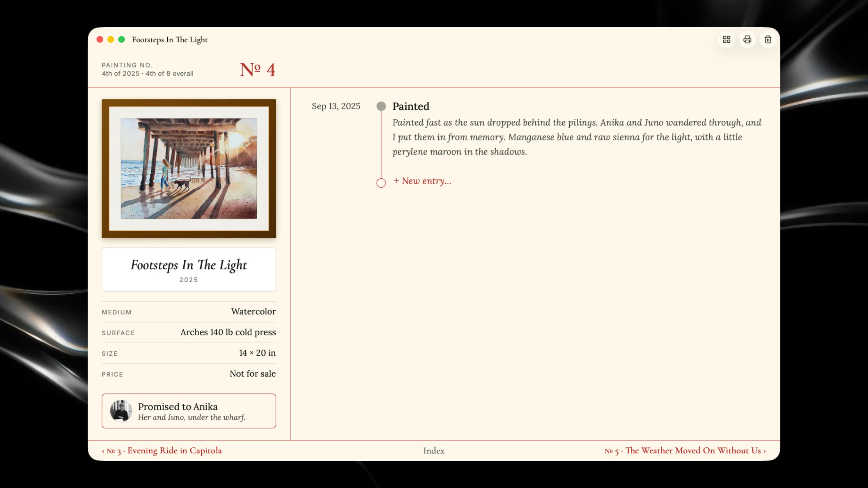Viewport: 868px width, 488px height.
Task: Click the window title Footsteps In The Light
Action: click(170, 39)
